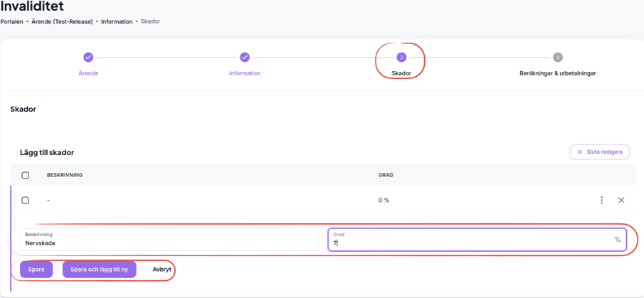644x298 pixels.
Task: Click the percent sign in Grad field
Action: coord(618,240)
